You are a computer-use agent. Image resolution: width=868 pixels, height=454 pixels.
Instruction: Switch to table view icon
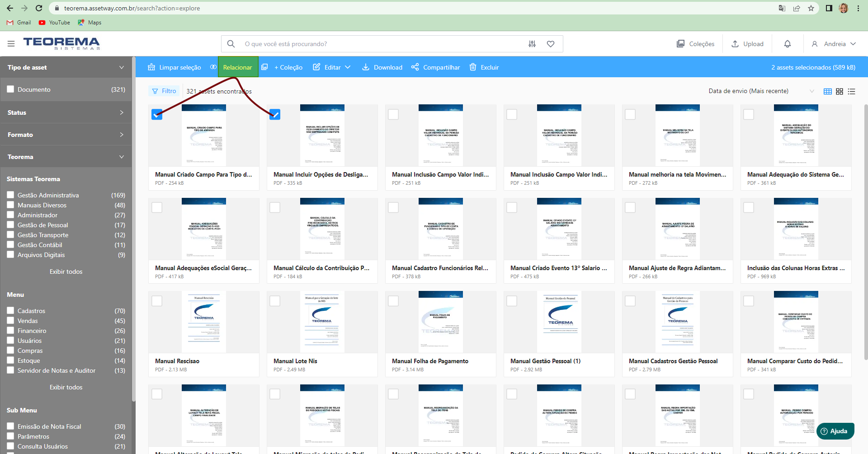(x=828, y=91)
